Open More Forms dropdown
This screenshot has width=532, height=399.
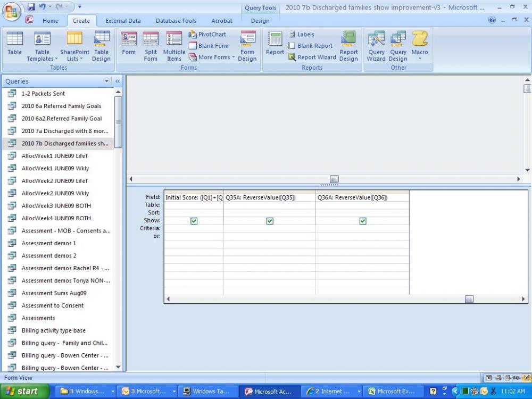[212, 57]
